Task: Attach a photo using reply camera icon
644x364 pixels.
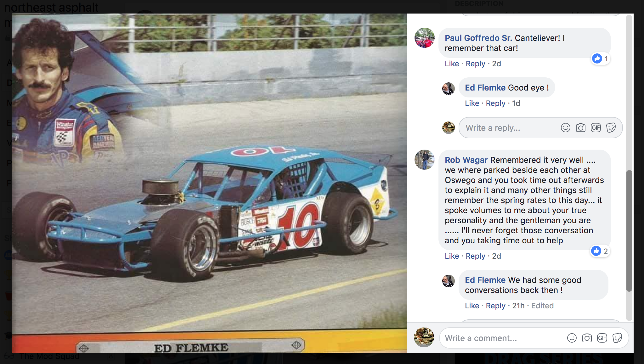Action: (x=580, y=128)
